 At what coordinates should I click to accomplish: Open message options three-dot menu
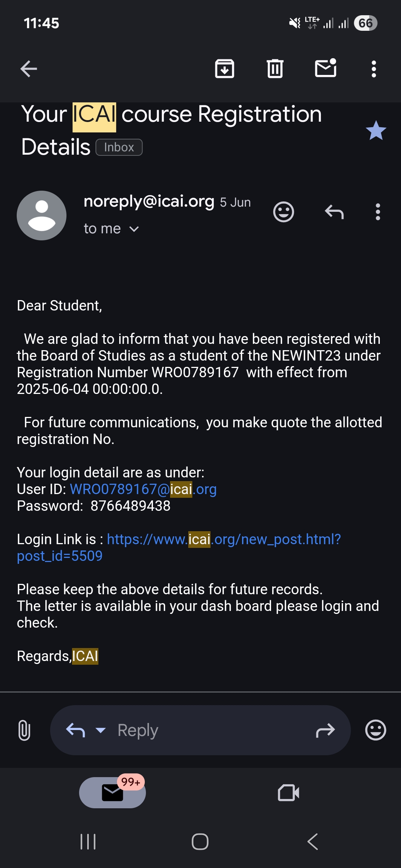pyautogui.click(x=378, y=212)
